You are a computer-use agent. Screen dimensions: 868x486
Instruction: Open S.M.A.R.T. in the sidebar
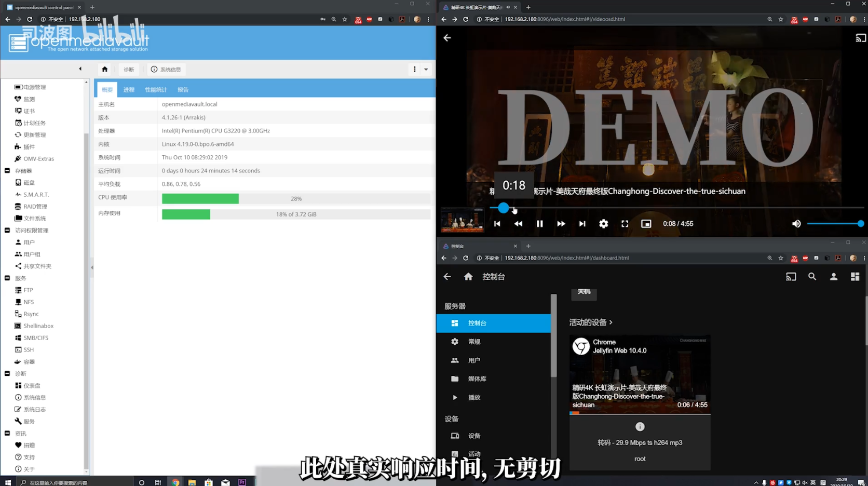(x=32, y=195)
